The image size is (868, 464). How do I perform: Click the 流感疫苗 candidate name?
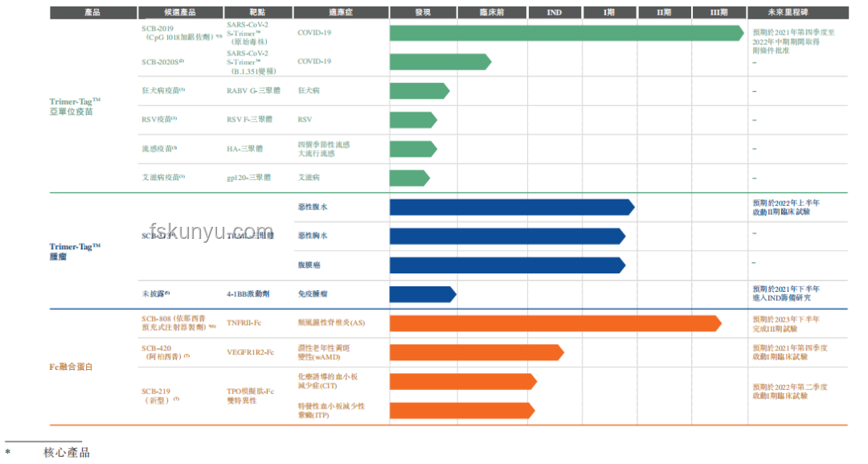[x=159, y=149]
